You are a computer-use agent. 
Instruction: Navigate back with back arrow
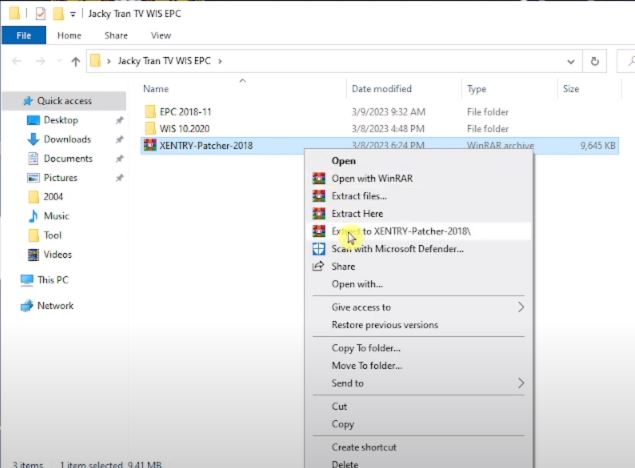pos(17,61)
